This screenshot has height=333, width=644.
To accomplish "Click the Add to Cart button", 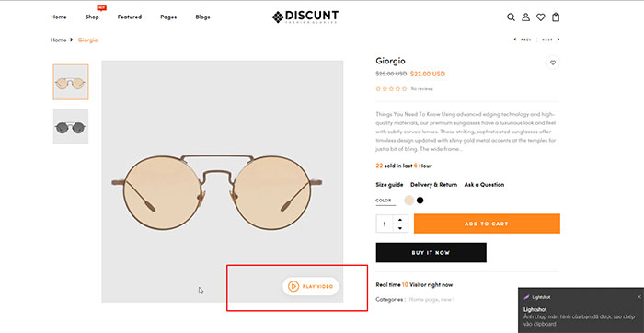I will [x=487, y=224].
